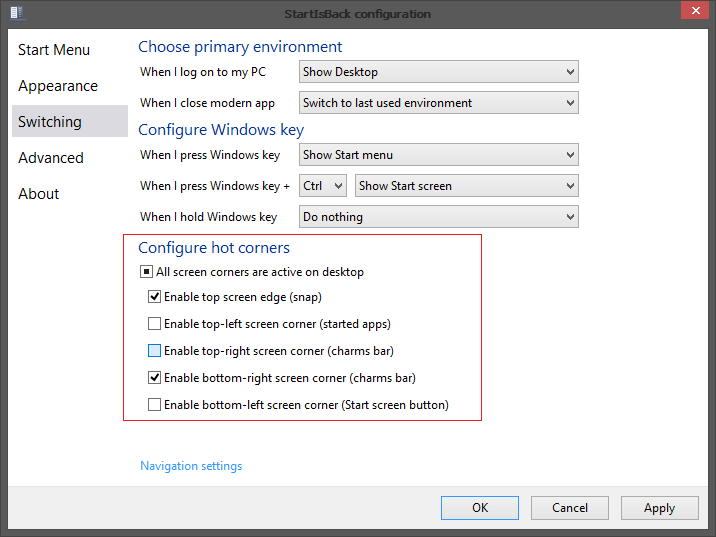Click the Apply button
The width and height of the screenshot is (716, 537).
659,508
